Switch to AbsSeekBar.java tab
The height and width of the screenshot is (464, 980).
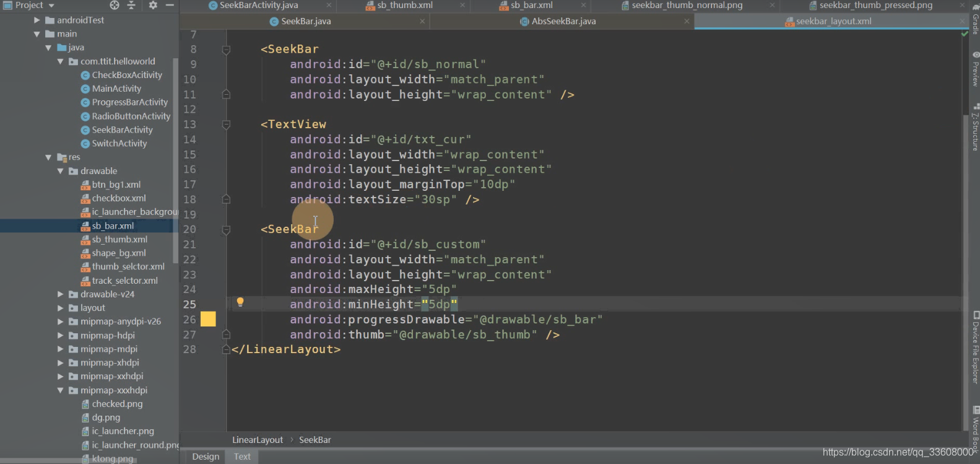coord(563,21)
